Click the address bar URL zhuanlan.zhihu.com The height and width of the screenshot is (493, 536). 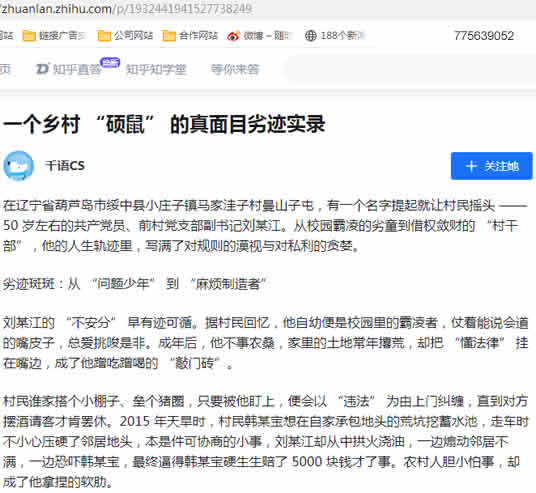tap(126, 9)
